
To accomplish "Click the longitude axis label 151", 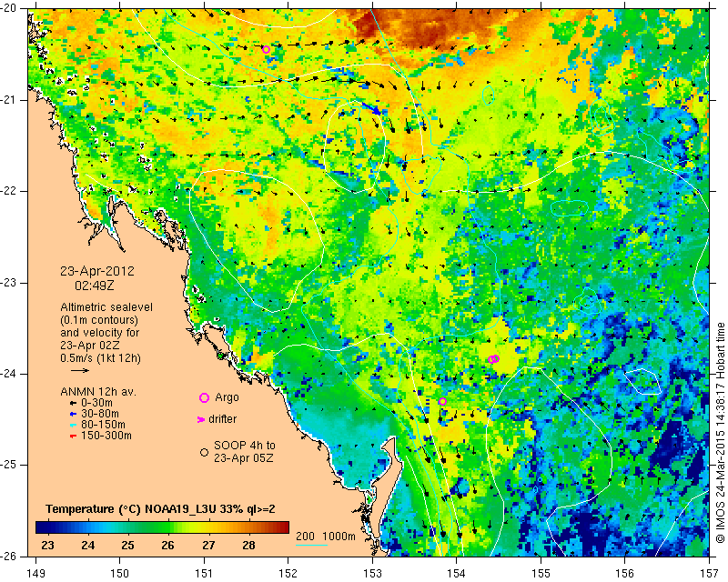I will (204, 574).
